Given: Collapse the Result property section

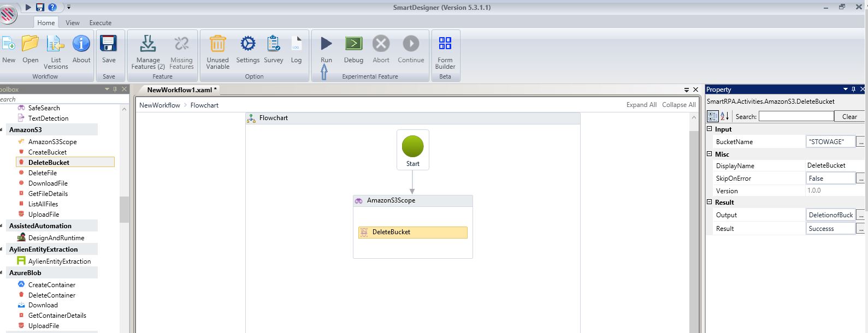Looking at the screenshot, I should [x=710, y=203].
